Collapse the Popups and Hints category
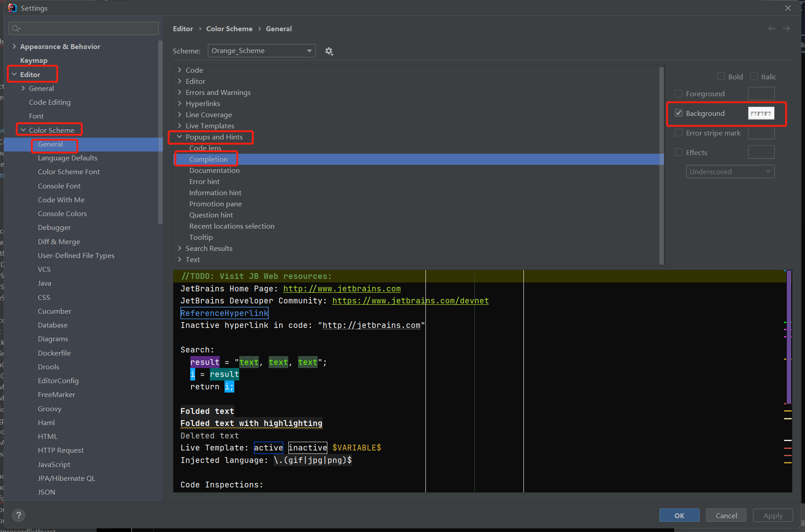The height and width of the screenshot is (532, 805). [x=180, y=137]
